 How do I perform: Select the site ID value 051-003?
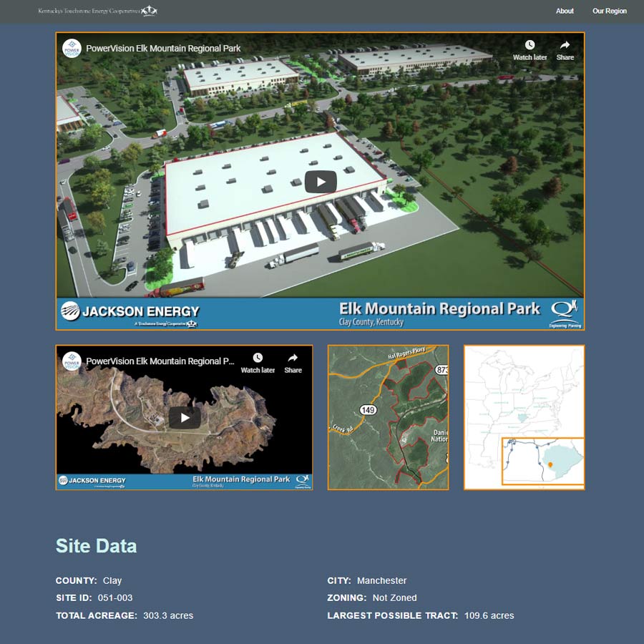pyautogui.click(x=115, y=598)
